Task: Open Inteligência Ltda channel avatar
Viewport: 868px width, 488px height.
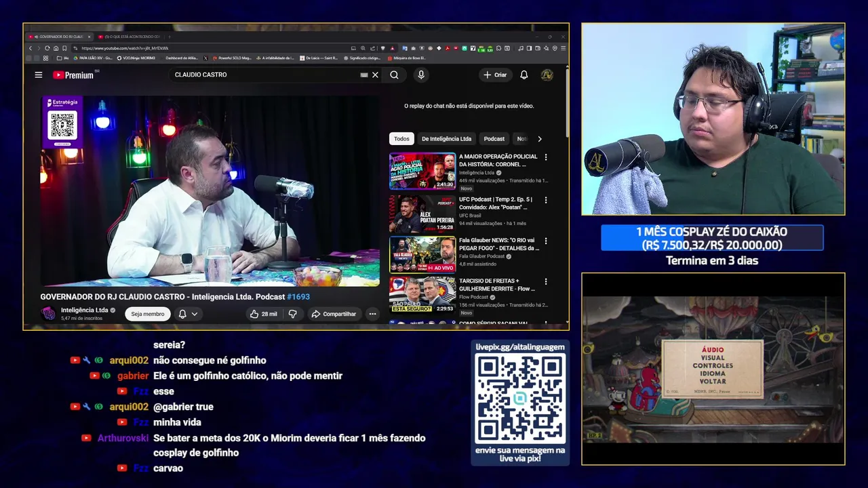Action: point(48,313)
